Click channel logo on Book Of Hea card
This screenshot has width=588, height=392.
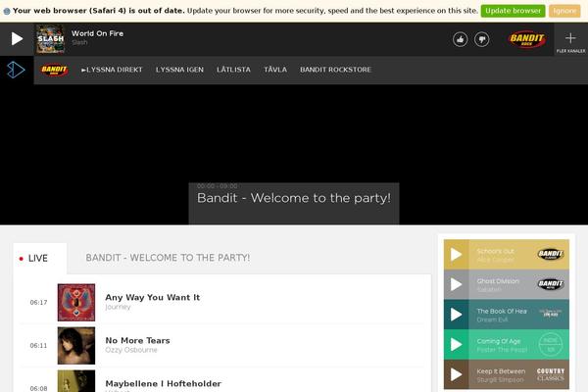[551, 314]
